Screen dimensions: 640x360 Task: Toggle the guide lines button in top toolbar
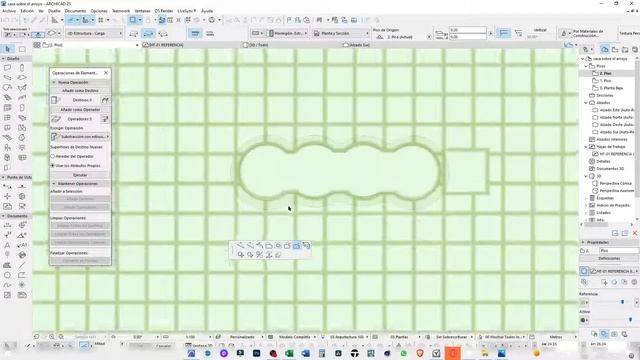(72, 20)
